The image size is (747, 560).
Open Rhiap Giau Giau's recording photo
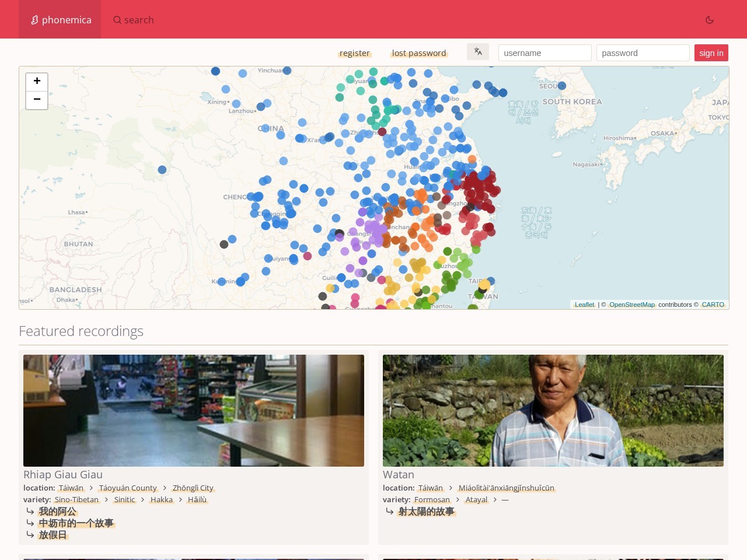194,411
